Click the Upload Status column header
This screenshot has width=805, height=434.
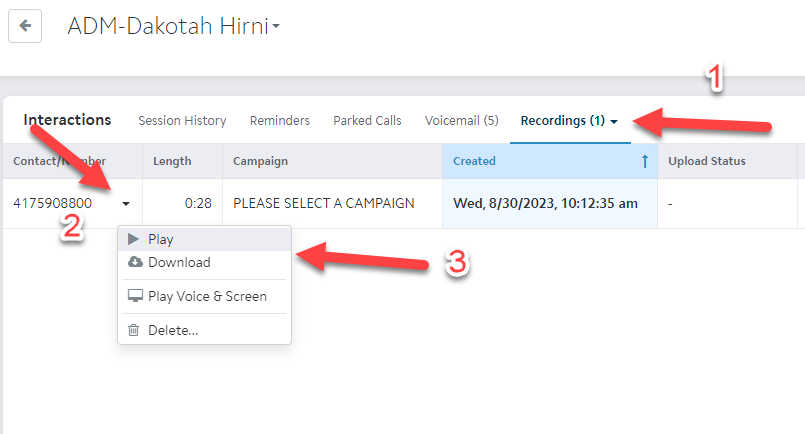point(707,161)
